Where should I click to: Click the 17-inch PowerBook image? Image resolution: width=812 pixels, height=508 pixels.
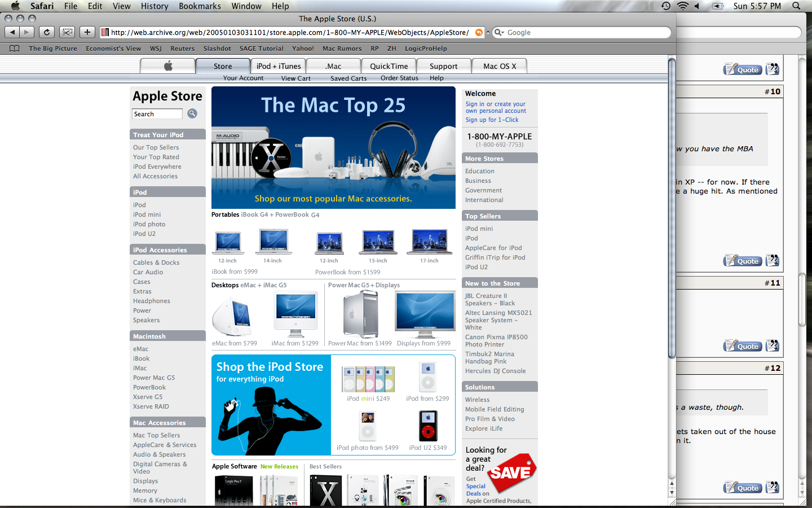[430, 242]
